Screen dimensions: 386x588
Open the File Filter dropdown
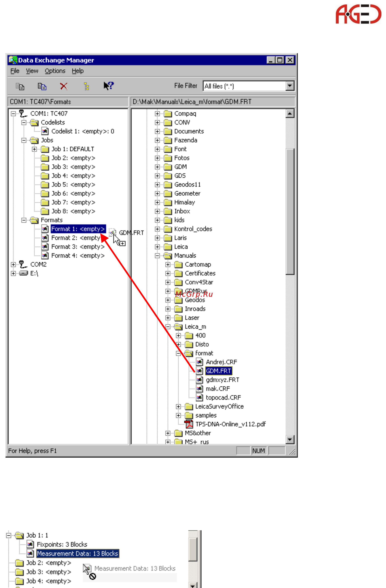[x=290, y=86]
